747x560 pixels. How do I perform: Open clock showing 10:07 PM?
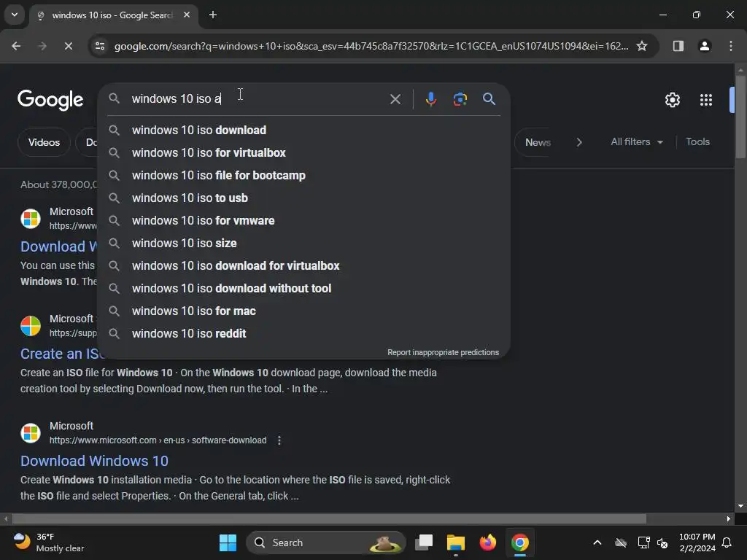click(x=697, y=542)
